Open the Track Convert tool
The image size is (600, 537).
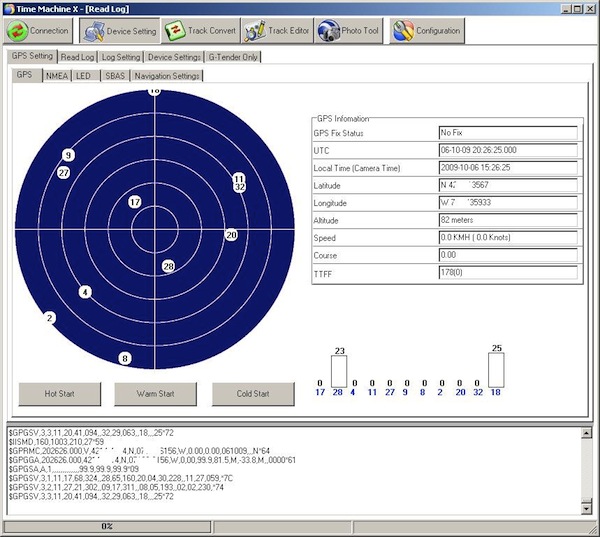[x=201, y=31]
